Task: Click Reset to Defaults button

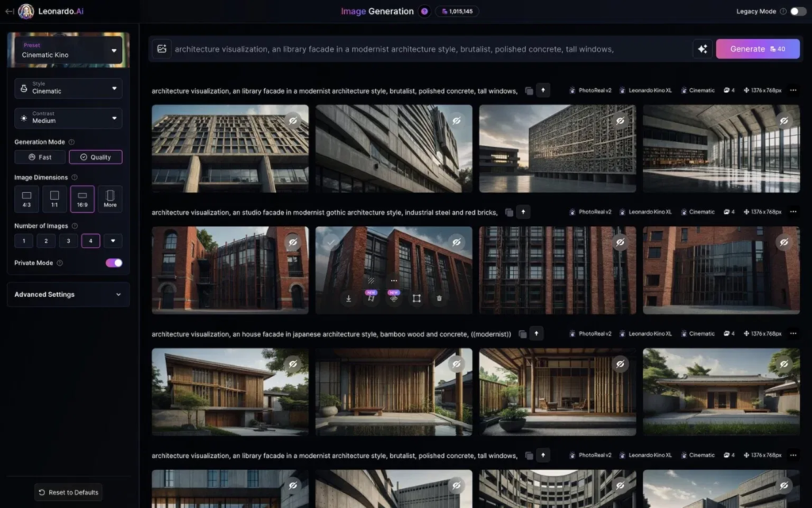Action: [x=68, y=492]
